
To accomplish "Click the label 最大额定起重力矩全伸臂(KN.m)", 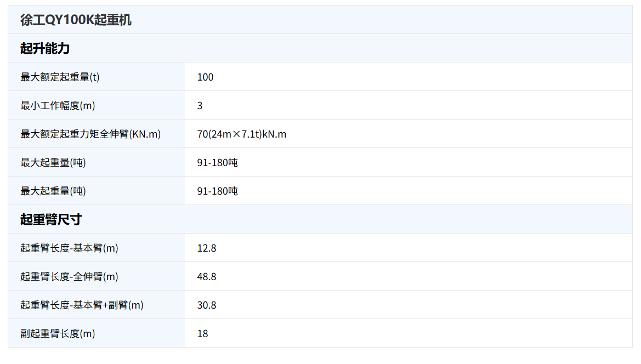I will pos(91,134).
